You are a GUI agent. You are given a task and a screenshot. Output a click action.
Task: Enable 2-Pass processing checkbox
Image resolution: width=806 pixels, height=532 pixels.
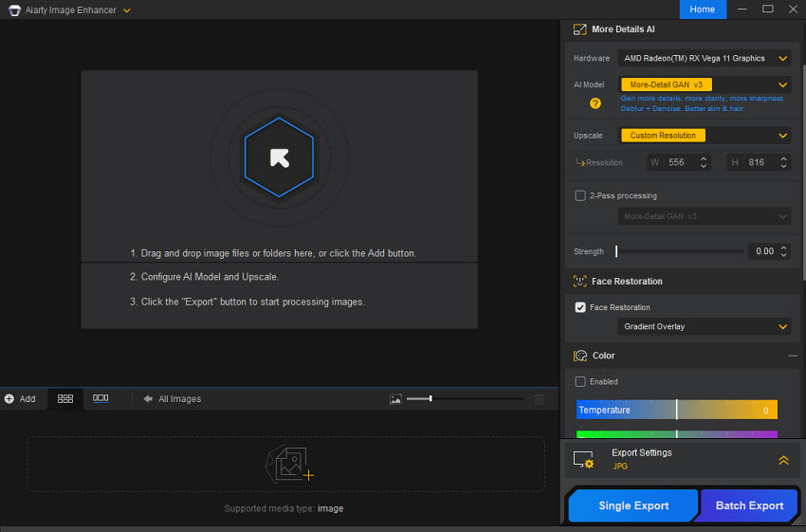(580, 196)
